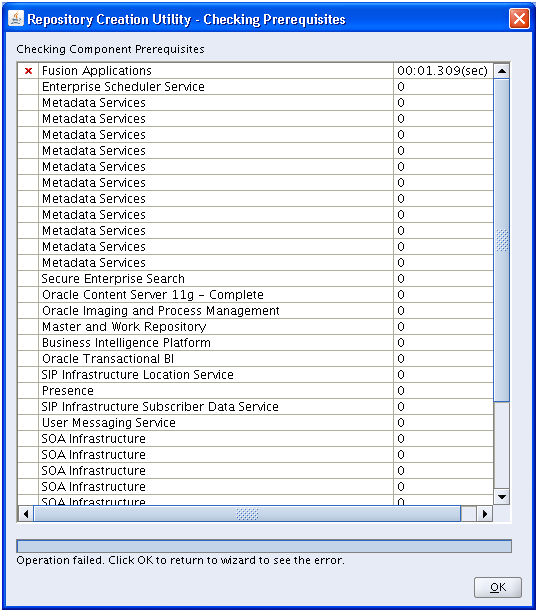Click the red X failure icon beside Fusion Applications
This screenshot has width=538, height=612.
click(28, 71)
